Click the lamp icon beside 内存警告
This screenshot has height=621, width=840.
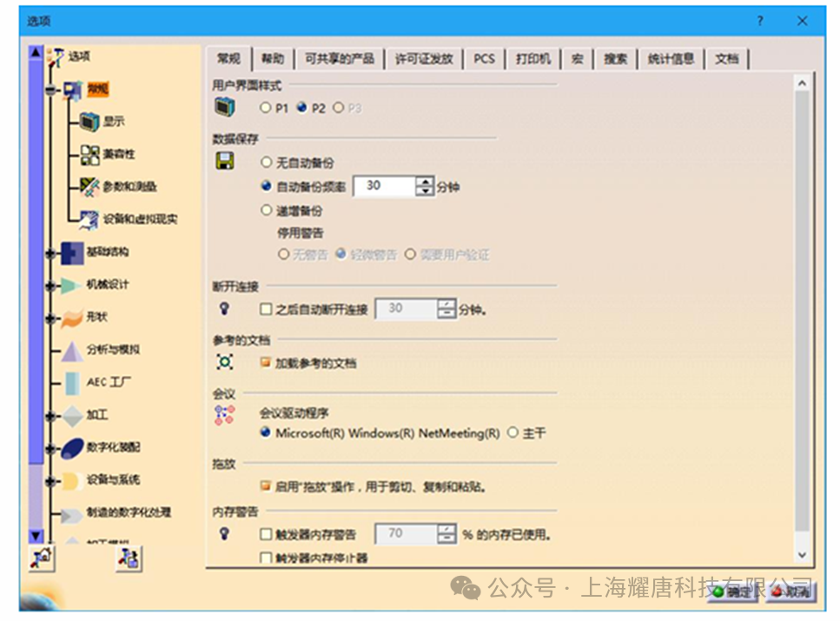point(226,532)
